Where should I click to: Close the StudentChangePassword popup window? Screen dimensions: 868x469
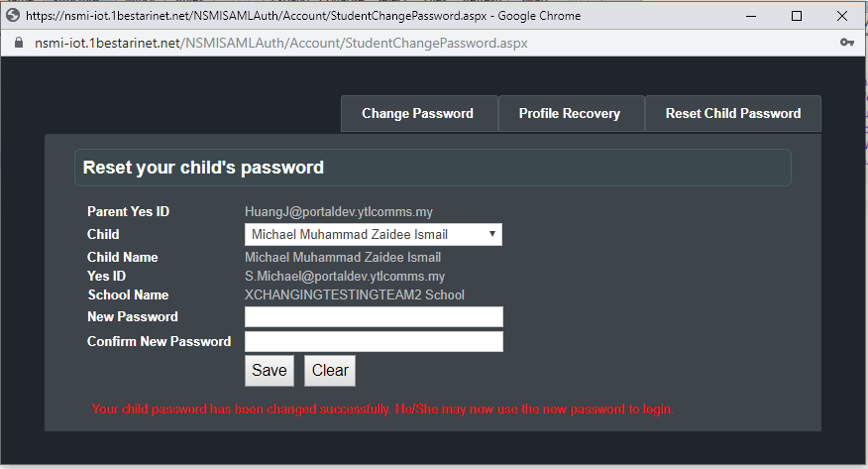[x=842, y=16]
